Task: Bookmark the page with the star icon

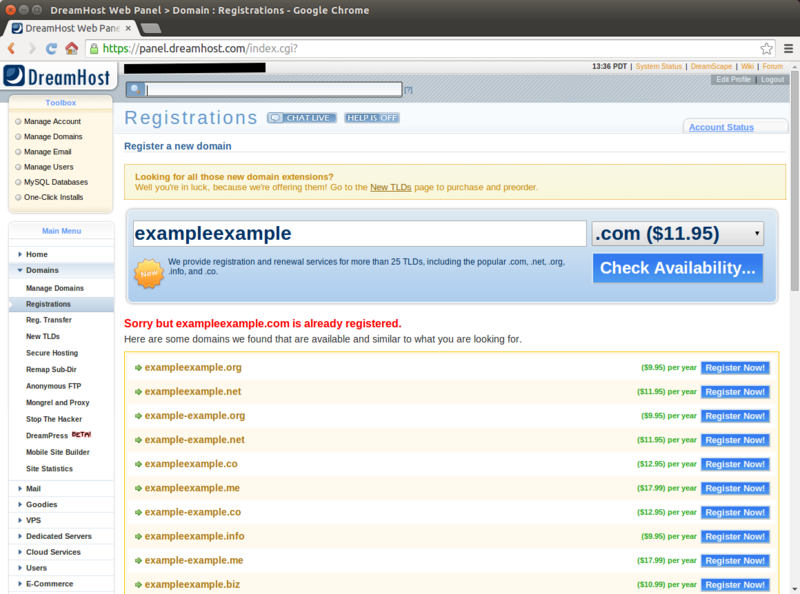Action: pos(766,48)
